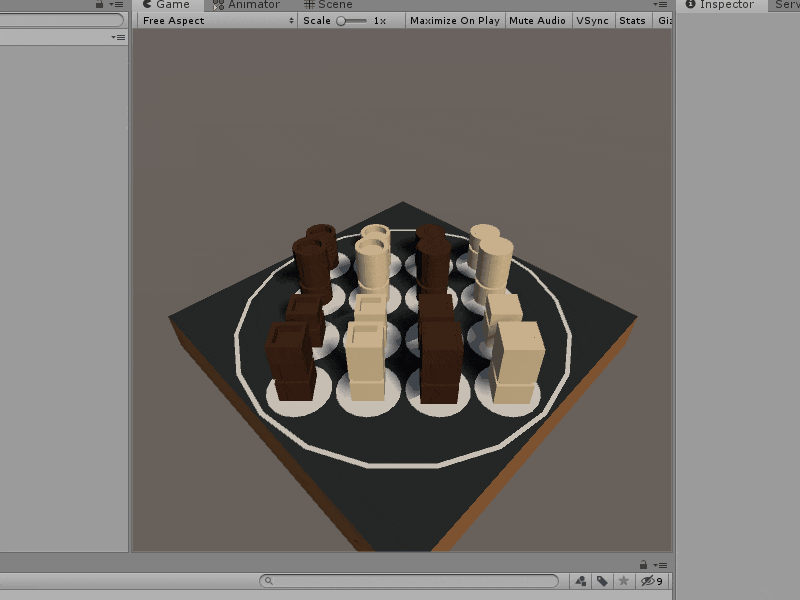
Task: Toggle Maximize On Play
Action: (x=454, y=20)
